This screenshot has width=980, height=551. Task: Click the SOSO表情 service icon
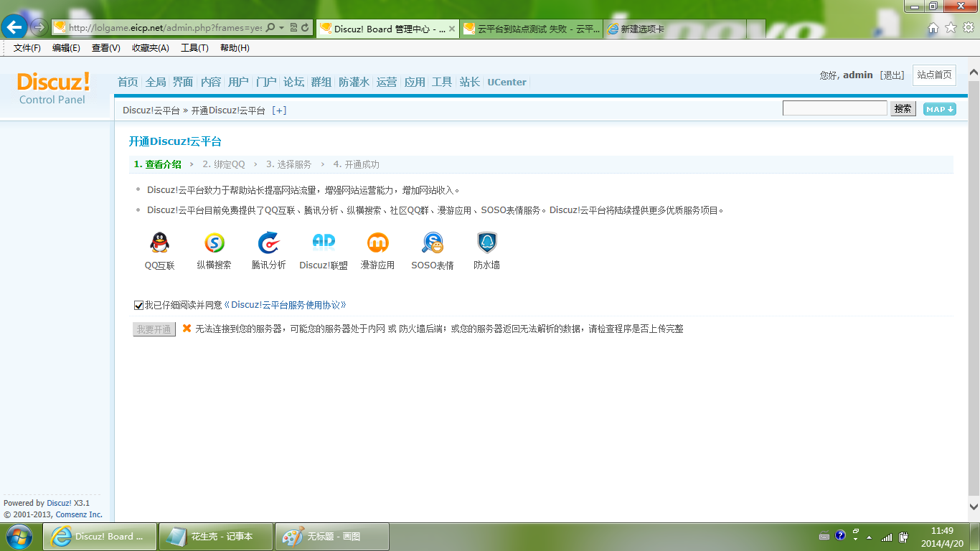(x=433, y=242)
